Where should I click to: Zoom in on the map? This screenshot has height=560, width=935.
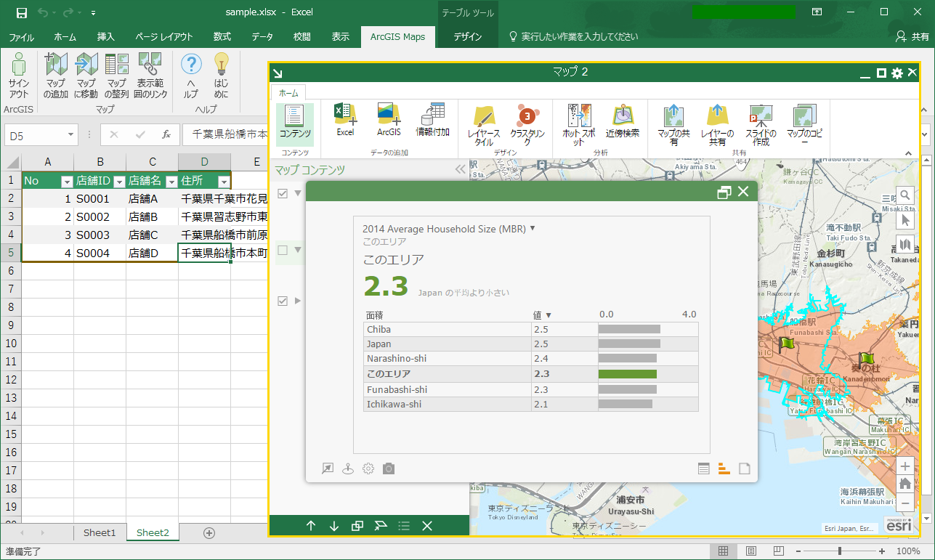[905, 466]
